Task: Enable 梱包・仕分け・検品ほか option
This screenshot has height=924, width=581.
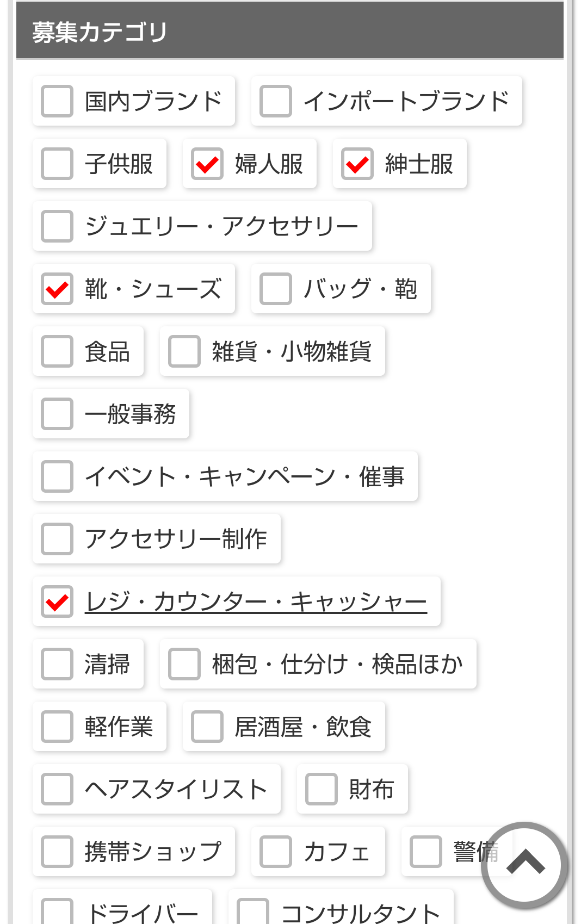Action: click(184, 664)
